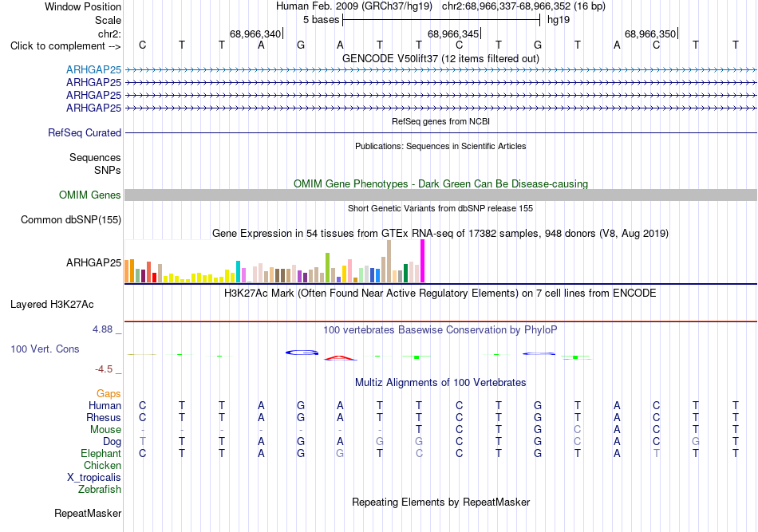Click the blue G logo in PhyloP conservation track

pos(302,353)
